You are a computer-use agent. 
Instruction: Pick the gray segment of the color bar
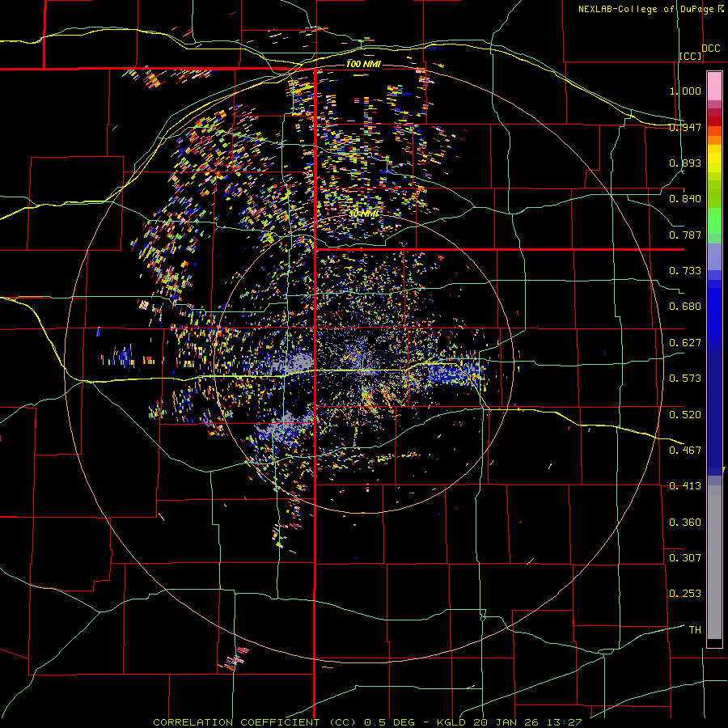click(x=714, y=562)
